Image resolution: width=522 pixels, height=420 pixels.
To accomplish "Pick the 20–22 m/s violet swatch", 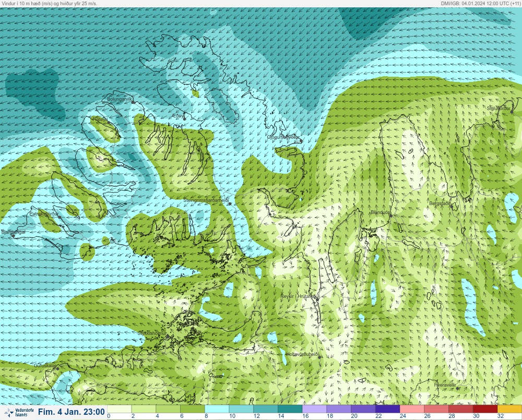I will click(363, 409).
